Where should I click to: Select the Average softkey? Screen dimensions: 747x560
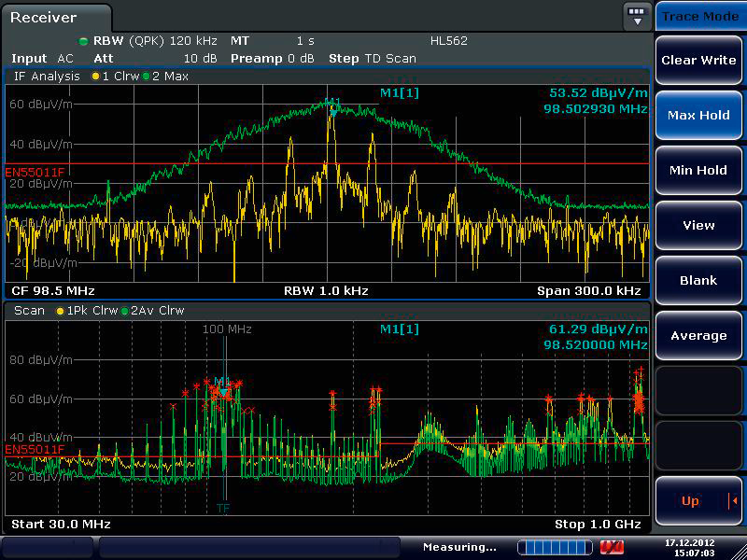point(698,335)
